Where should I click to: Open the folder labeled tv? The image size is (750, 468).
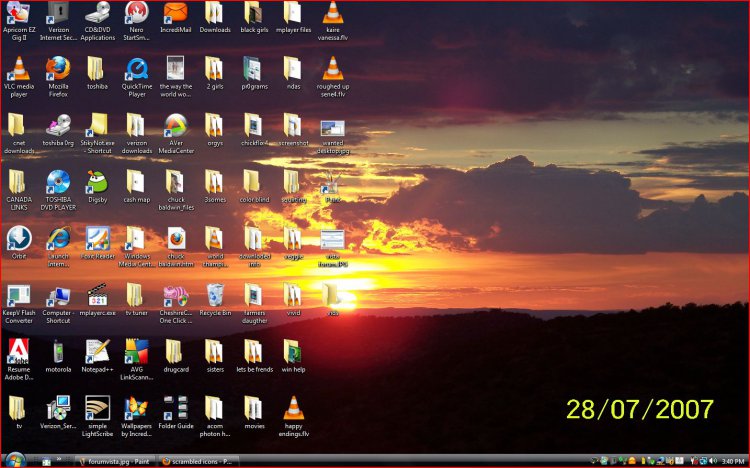(x=19, y=412)
